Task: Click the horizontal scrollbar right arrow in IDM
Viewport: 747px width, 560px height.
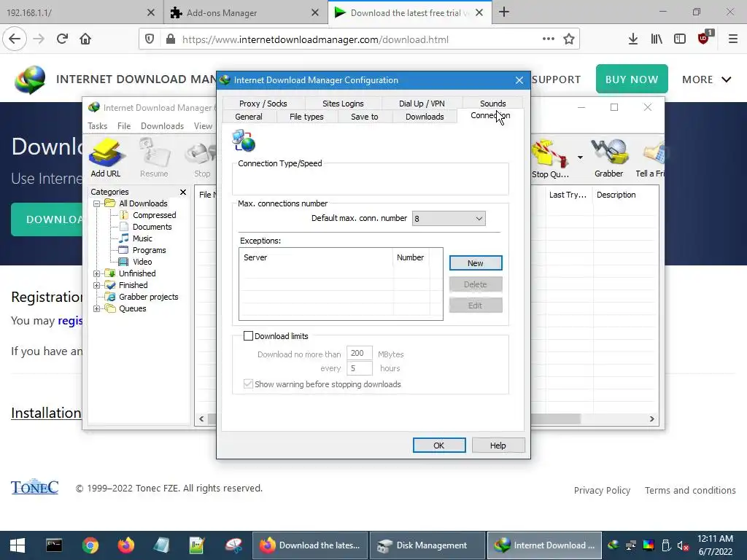Action: pyautogui.click(x=651, y=419)
